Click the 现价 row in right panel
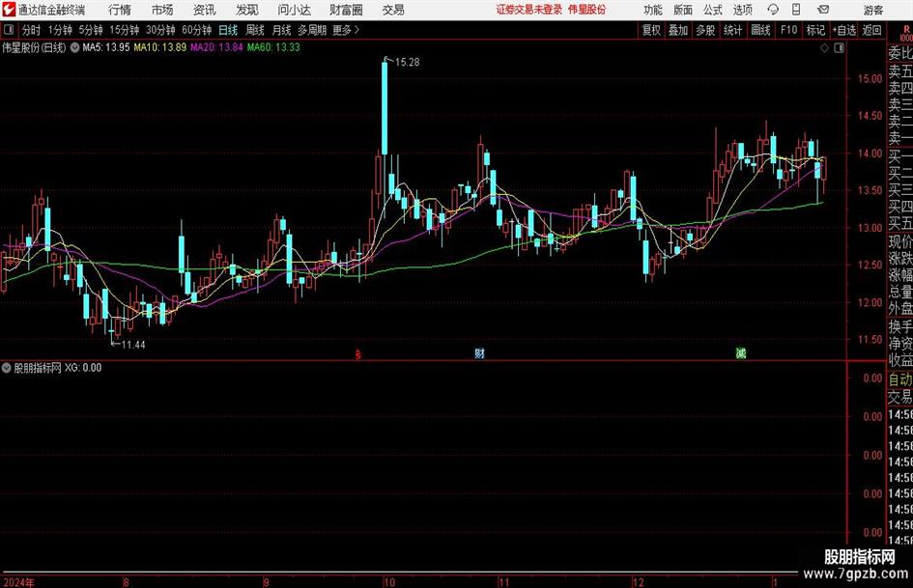Screen dimensions: 913x588 (x=900, y=241)
